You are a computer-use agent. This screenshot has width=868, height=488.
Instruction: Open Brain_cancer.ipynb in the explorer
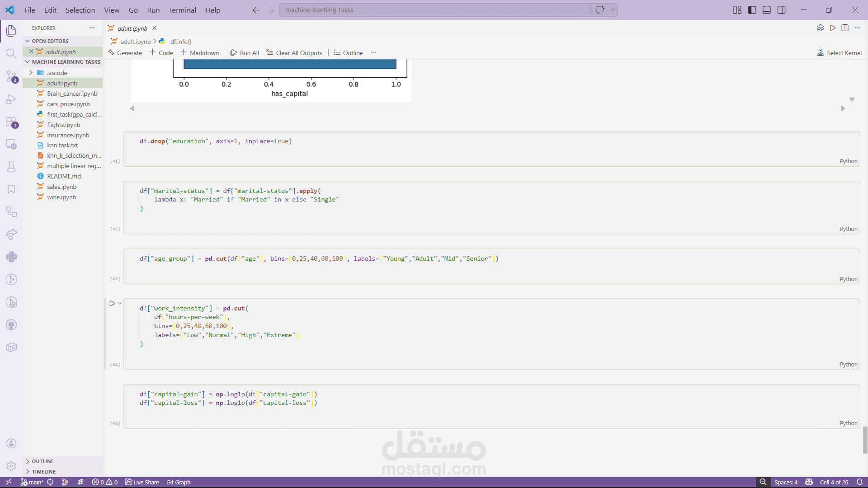pos(72,94)
